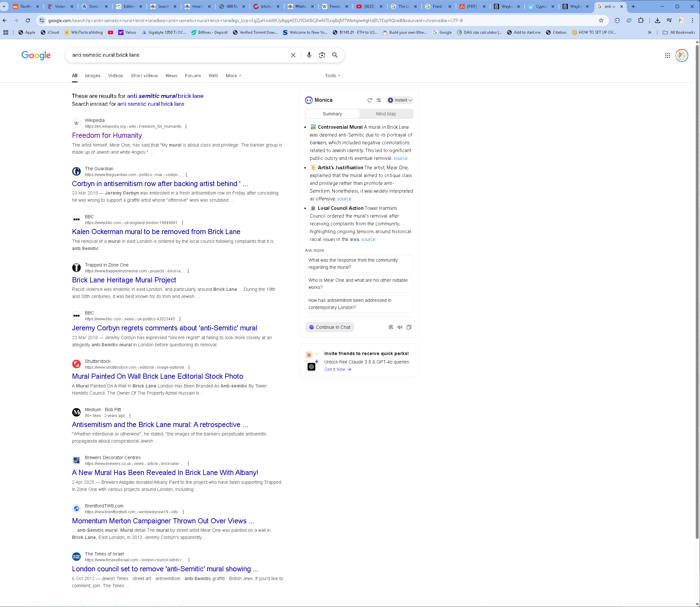Open the Google account avatar
The width and height of the screenshot is (700, 607).
tap(682, 55)
